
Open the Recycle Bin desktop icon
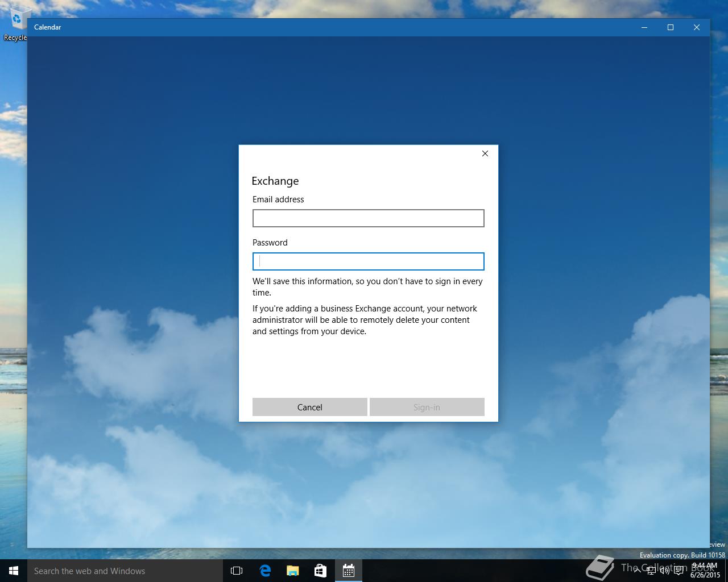point(16,24)
